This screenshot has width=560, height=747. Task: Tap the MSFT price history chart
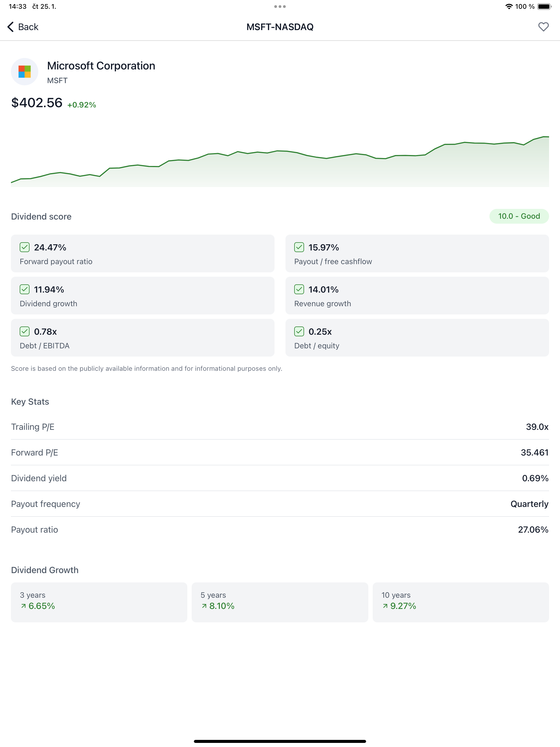point(280,161)
